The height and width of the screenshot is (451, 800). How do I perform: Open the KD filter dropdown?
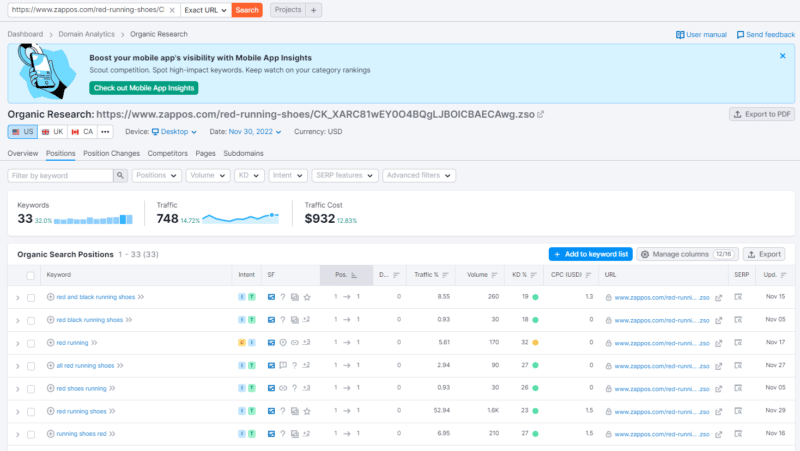pyautogui.click(x=249, y=176)
